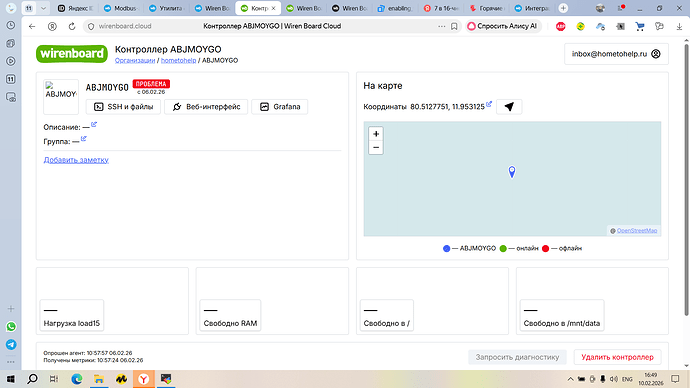Reload the page
The height and width of the screenshot is (388, 690).
tap(72, 26)
